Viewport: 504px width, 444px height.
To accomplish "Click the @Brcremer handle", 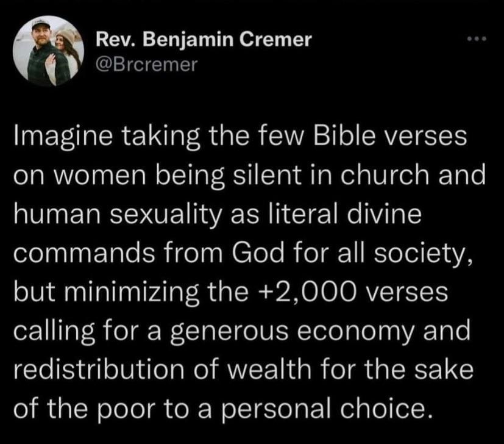I will 147,64.
